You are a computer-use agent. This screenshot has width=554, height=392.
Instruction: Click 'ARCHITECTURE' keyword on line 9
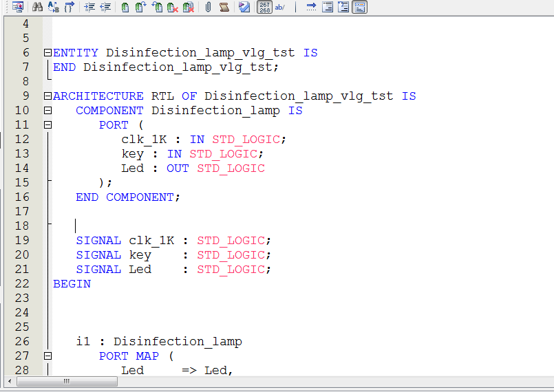point(98,96)
